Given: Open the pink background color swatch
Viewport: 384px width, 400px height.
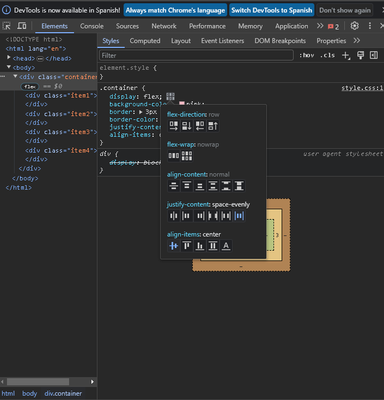Looking at the screenshot, I should coord(182,104).
